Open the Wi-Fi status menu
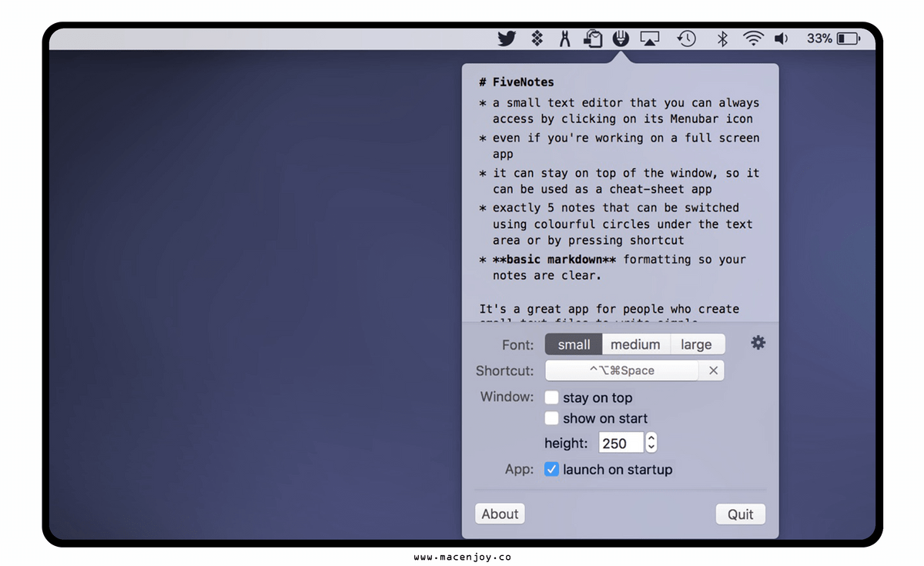Image resolution: width=924 pixels, height=566 pixels. [753, 39]
